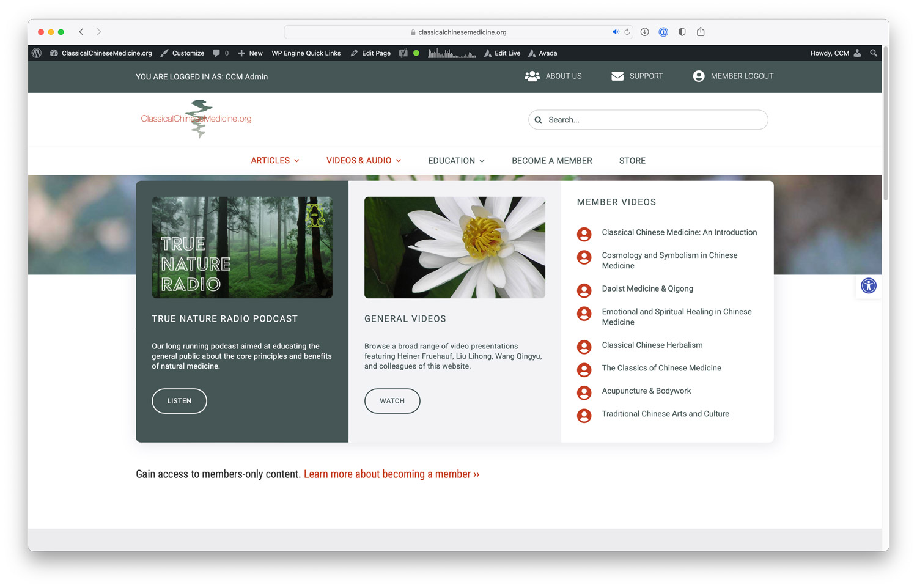Click the magnifier icon in Search box

(539, 120)
